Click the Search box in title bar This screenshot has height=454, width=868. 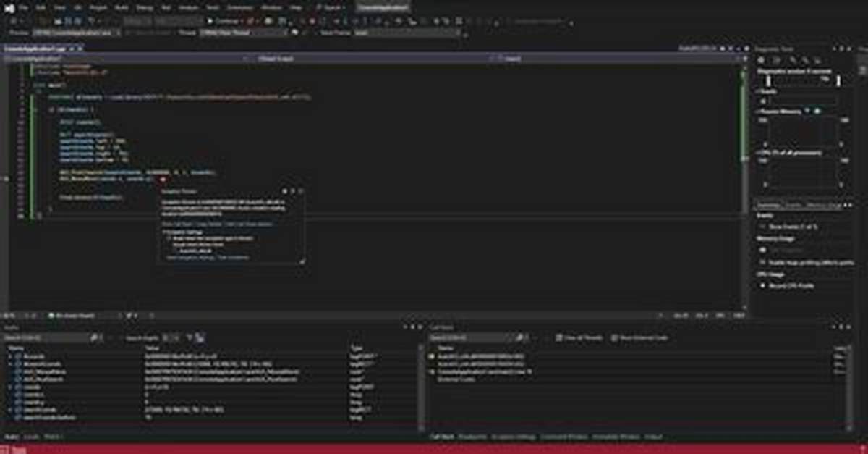[329, 7]
